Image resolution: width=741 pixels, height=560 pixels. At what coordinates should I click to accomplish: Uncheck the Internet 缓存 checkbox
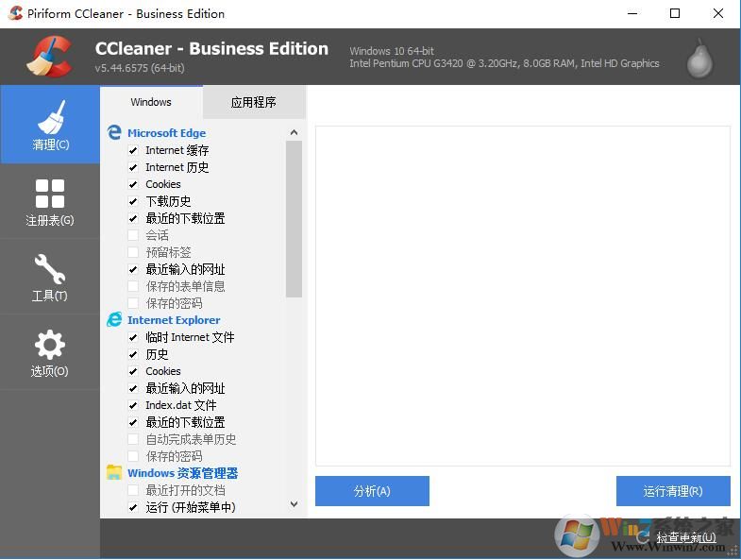pos(133,151)
